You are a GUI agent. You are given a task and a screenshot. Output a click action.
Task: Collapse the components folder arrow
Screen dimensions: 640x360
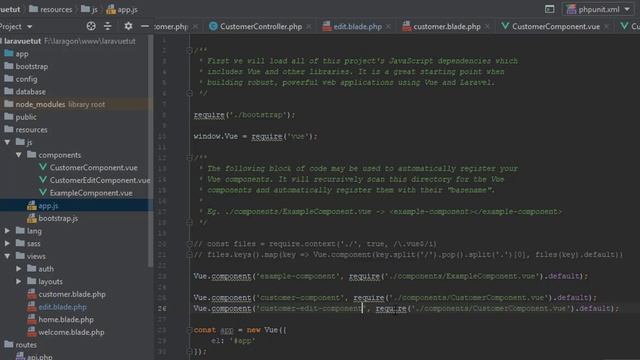click(x=19, y=155)
